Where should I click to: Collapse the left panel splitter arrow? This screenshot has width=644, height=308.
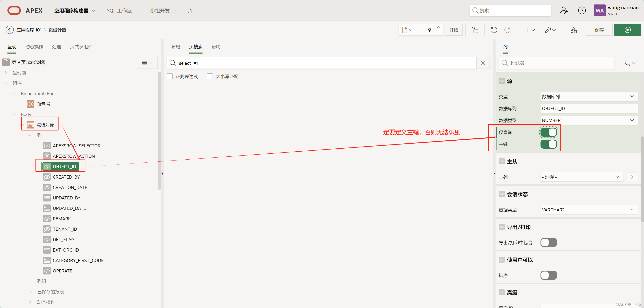162,173
